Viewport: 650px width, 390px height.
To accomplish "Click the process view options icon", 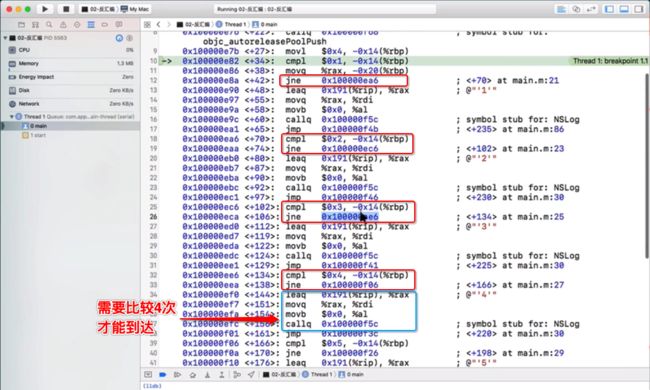I will [x=119, y=38].
